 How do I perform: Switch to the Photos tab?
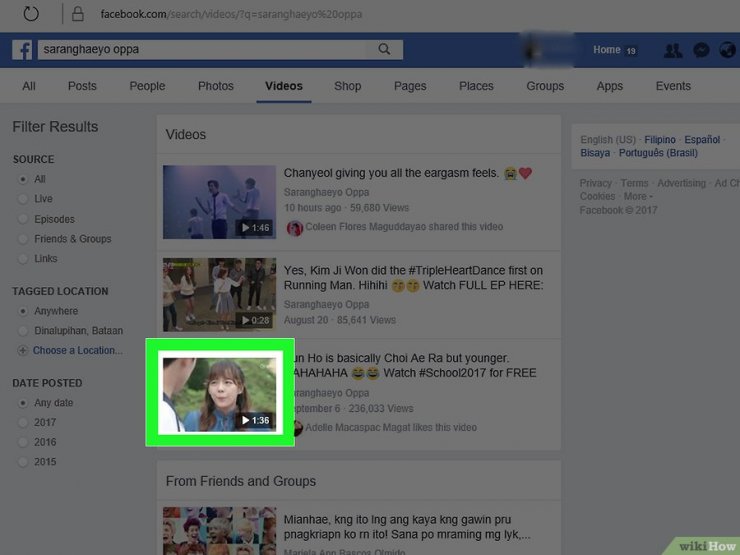(216, 86)
